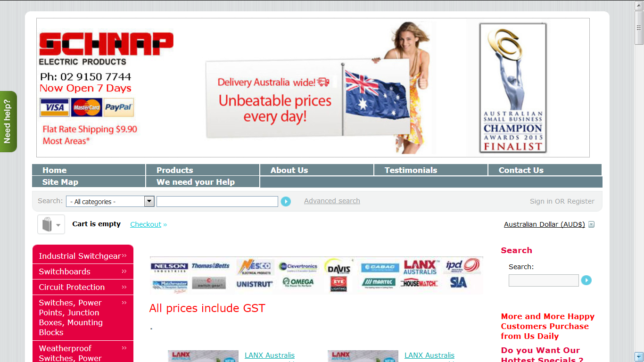Click the MasterCard payment icon

(x=87, y=107)
